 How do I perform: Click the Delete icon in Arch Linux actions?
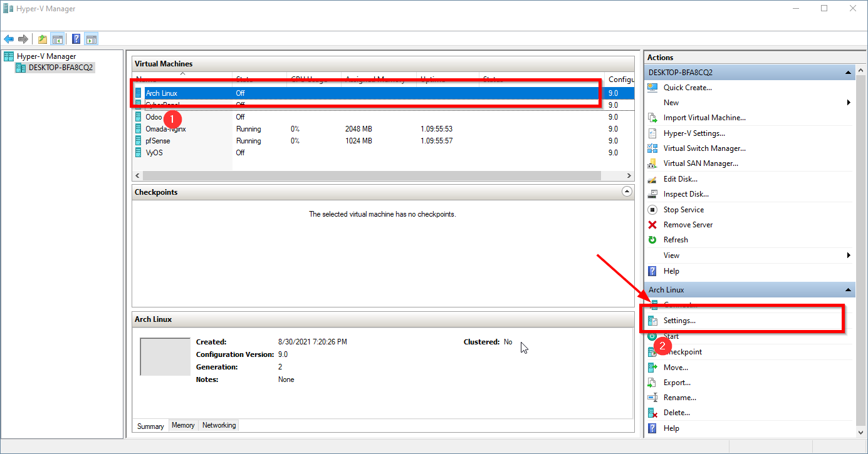point(652,413)
